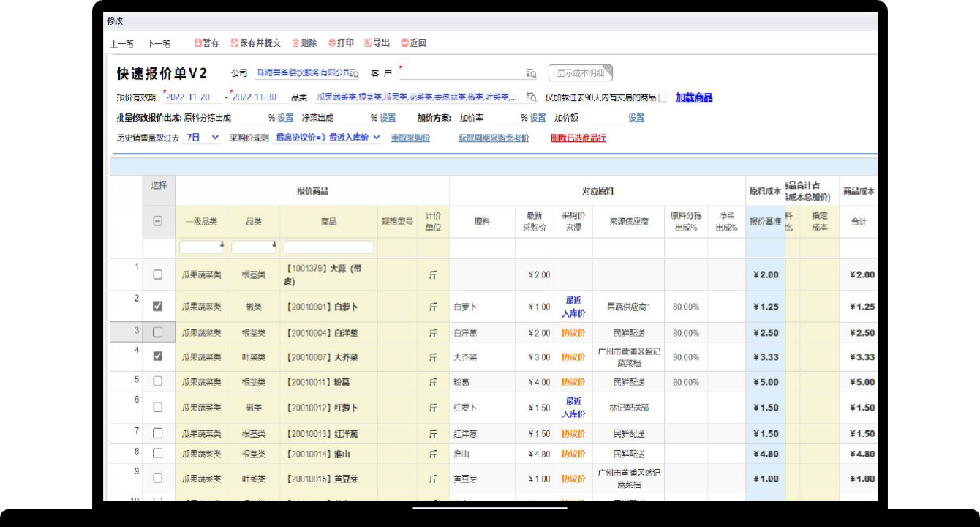Click the 来源供应商 column header
This screenshot has height=527, width=980.
[629, 221]
